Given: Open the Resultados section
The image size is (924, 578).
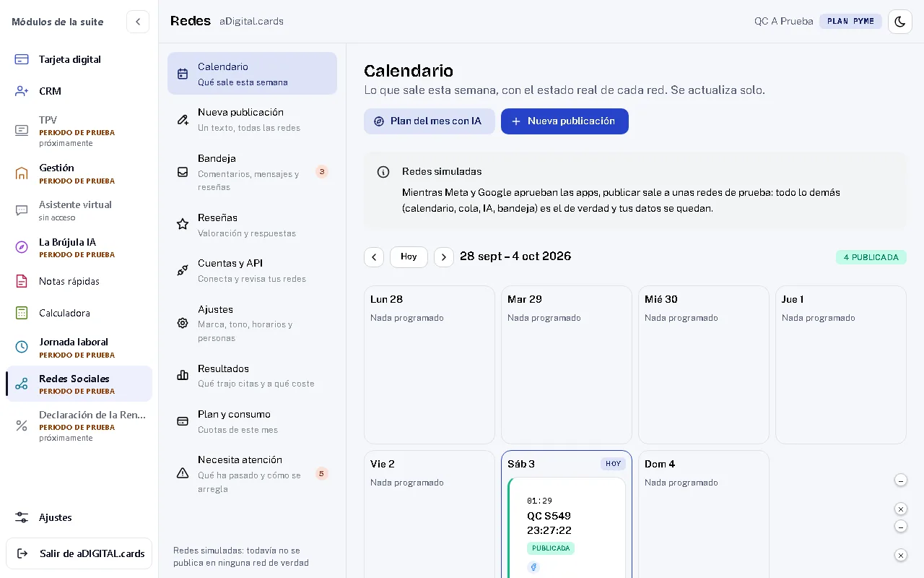Looking at the screenshot, I should click(252, 375).
